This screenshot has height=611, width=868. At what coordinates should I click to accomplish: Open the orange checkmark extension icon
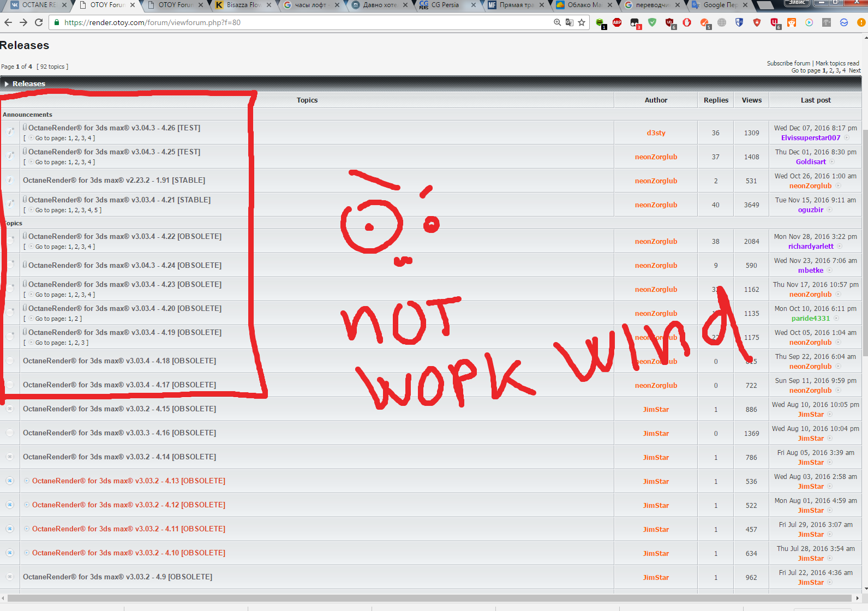pyautogui.click(x=704, y=22)
